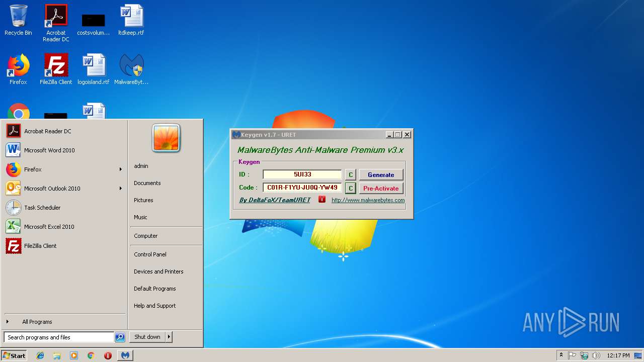Screen dimensions: 644x362
Task: Select the costsvolum... desktop file
Action: point(94,24)
